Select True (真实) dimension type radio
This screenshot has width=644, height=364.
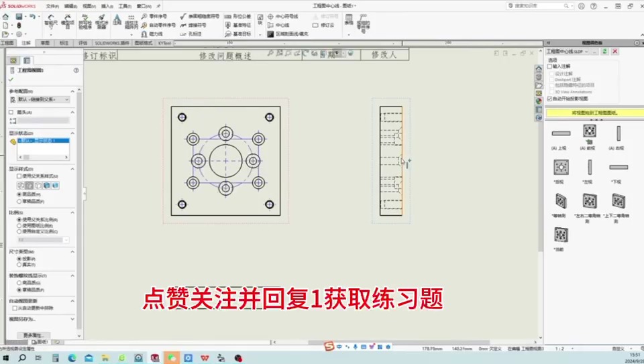pos(19,265)
